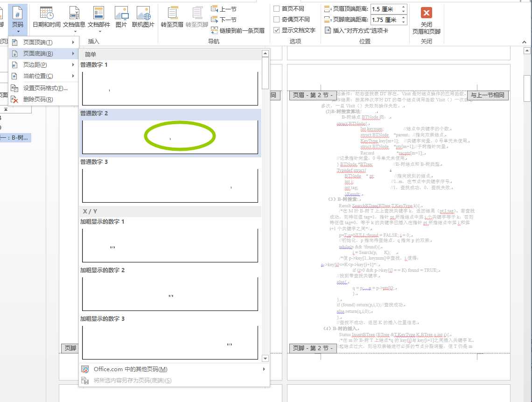Select 普通数字 3 page number style

click(170, 181)
